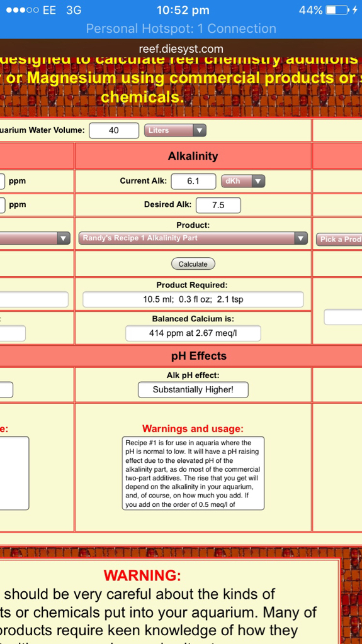Click the empty calcium usage text box
Viewport: 362px width, 644px height.
14,473
